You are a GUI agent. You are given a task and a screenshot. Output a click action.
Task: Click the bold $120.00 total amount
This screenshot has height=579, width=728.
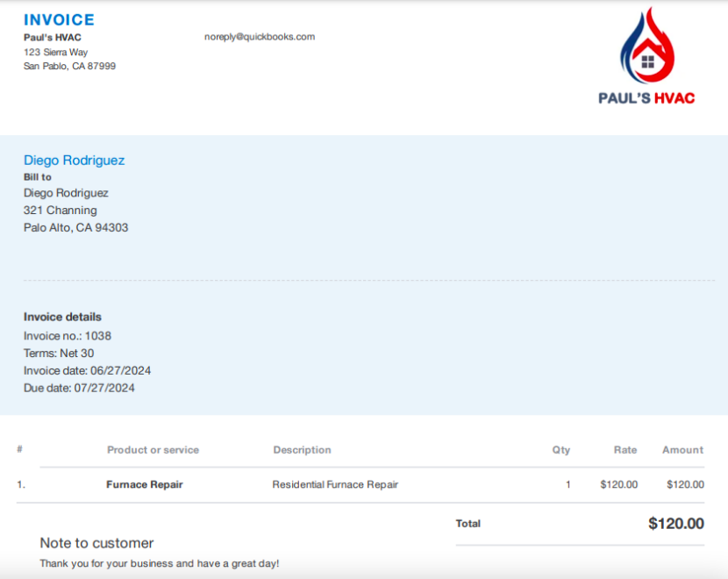click(x=675, y=524)
